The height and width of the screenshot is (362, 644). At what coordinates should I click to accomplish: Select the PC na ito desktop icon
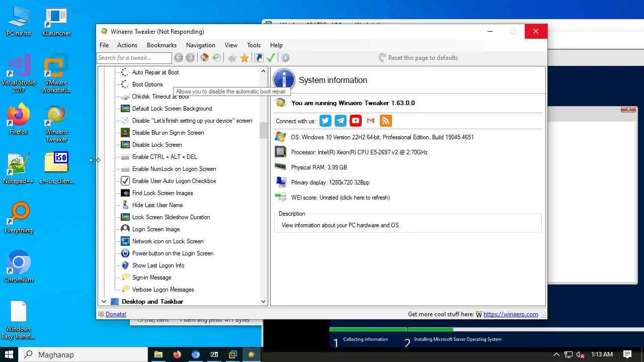[19, 22]
